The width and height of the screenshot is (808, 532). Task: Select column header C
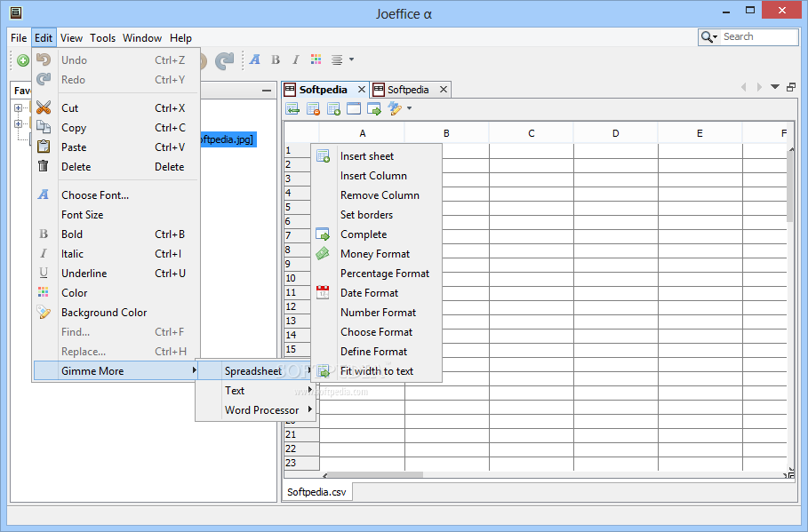pyautogui.click(x=531, y=133)
